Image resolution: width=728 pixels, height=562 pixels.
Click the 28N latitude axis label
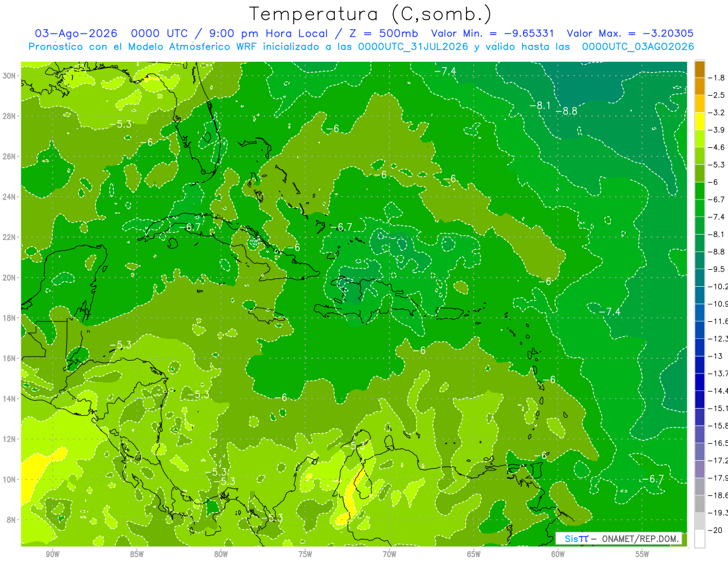coord(9,116)
